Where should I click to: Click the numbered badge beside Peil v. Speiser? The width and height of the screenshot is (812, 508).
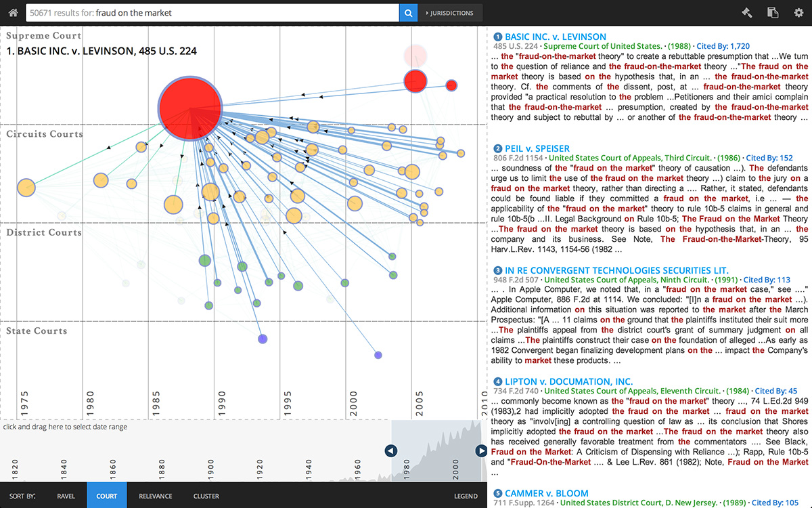point(498,149)
